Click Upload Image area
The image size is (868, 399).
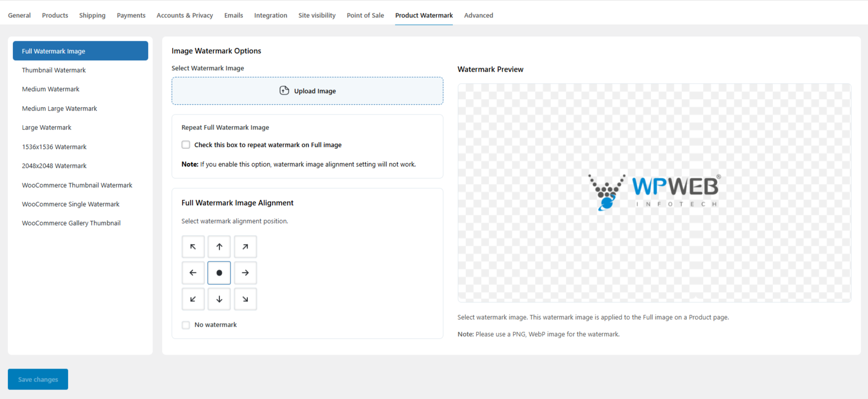307,91
